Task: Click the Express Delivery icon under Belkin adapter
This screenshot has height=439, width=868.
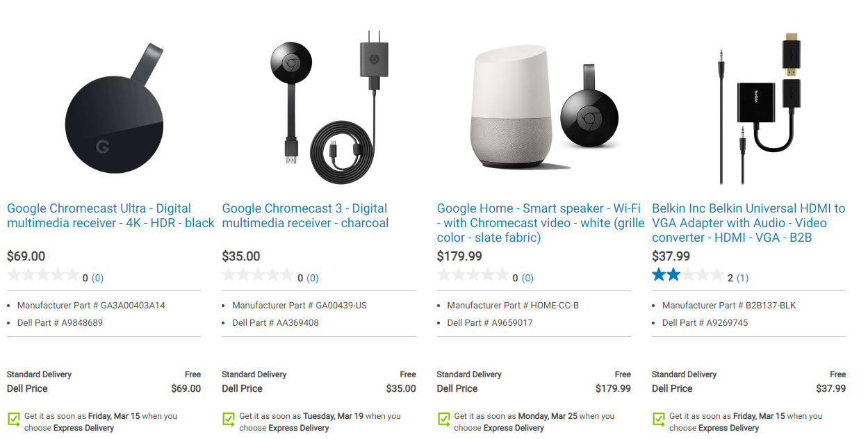Action: [x=658, y=420]
